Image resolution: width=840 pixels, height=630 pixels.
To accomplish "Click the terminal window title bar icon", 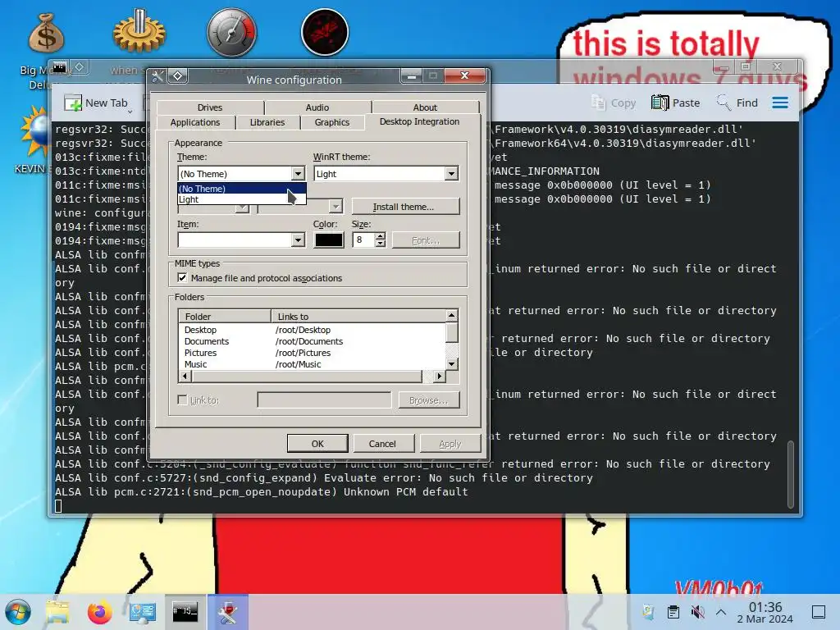I will tap(59, 67).
